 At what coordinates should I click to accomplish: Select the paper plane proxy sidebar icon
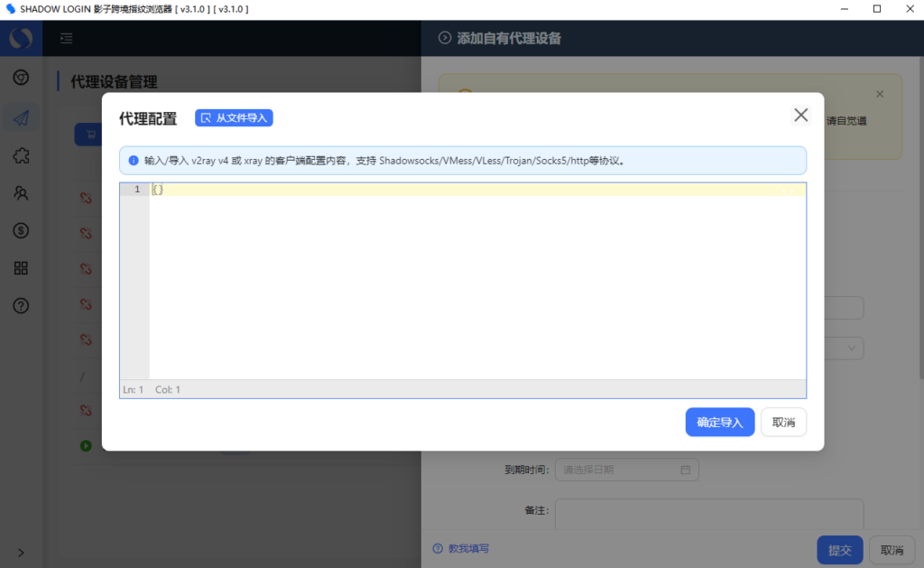coord(21,117)
